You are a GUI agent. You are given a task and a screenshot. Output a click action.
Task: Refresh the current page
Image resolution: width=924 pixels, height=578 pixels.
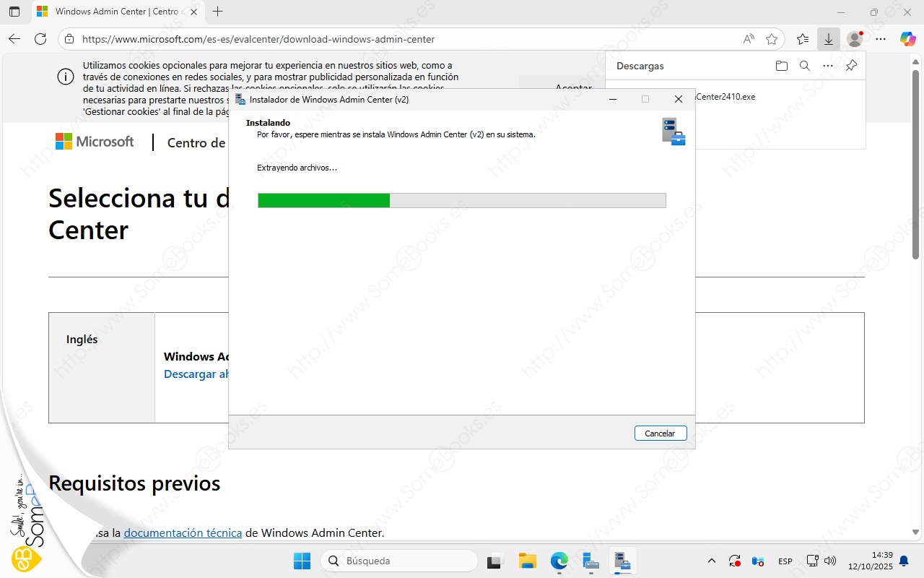click(40, 39)
